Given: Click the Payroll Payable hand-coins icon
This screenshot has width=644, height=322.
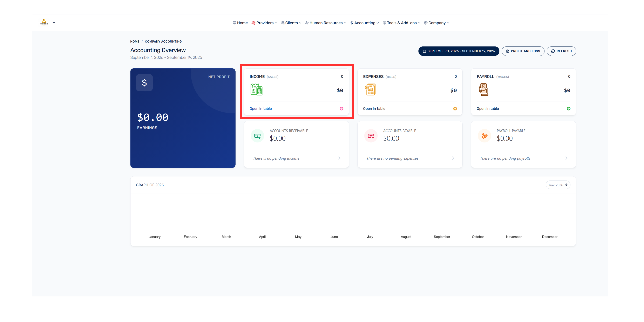Looking at the screenshot, I should [484, 136].
